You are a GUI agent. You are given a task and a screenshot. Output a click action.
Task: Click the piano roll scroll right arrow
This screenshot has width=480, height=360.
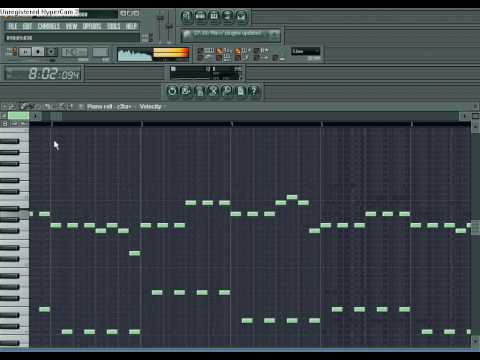coord(464,116)
